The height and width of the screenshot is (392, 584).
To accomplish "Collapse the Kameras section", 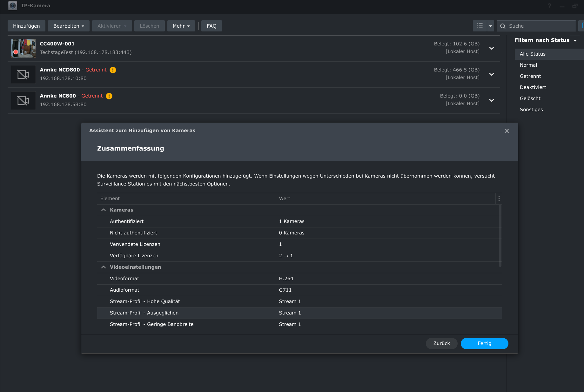I will pos(104,210).
